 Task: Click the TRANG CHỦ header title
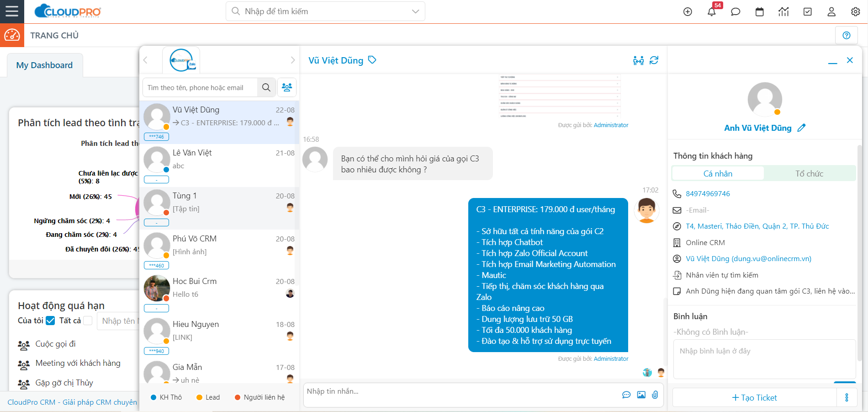click(x=54, y=35)
